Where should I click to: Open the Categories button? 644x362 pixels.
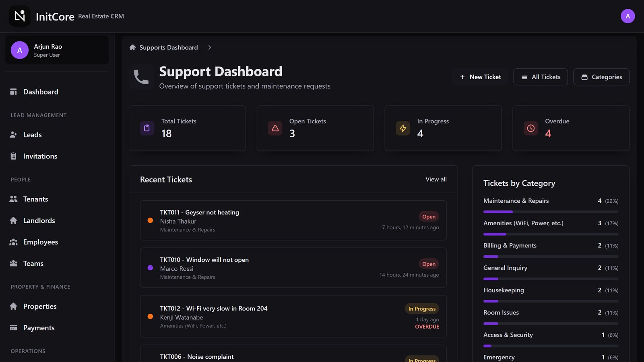(601, 77)
